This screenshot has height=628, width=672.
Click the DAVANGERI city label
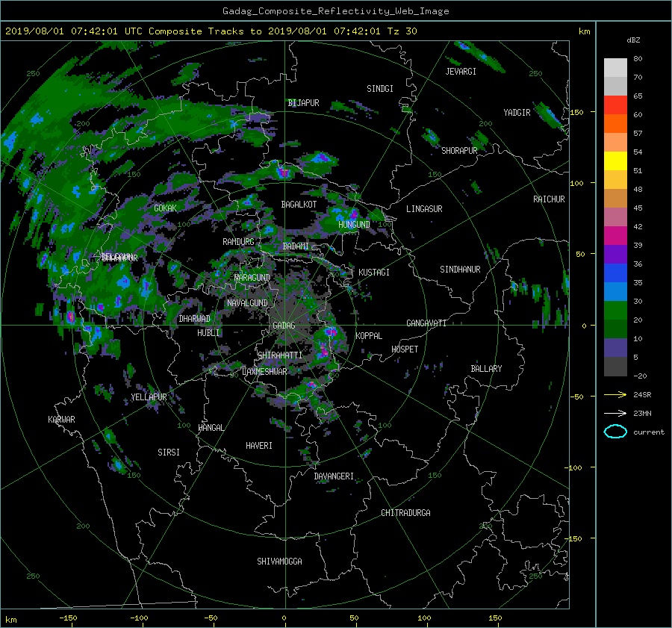pyautogui.click(x=334, y=476)
